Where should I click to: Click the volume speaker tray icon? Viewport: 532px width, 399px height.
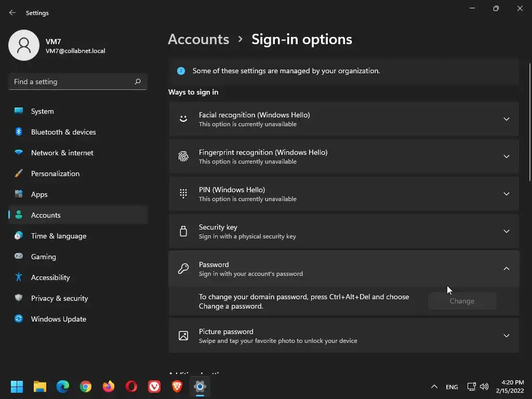(x=484, y=387)
